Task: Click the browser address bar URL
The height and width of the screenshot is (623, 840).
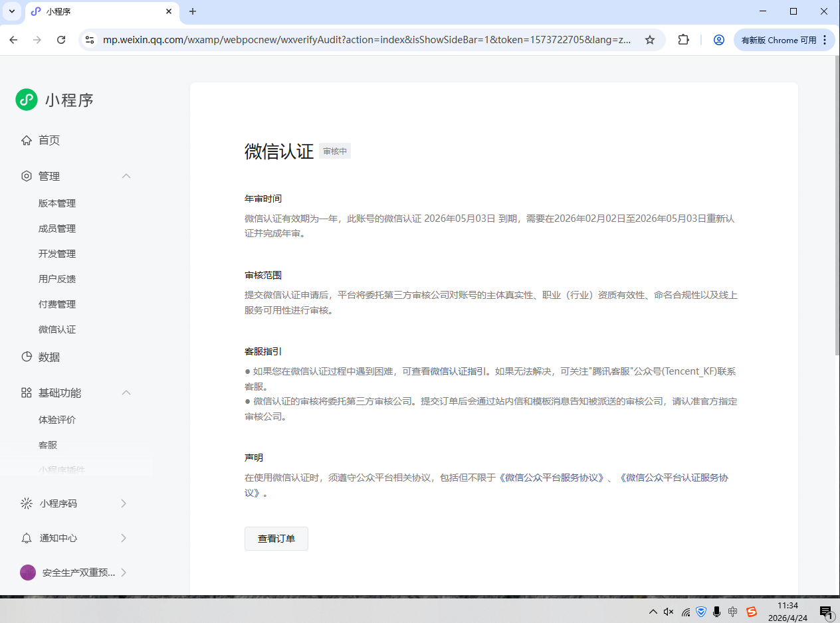Action: [367, 40]
